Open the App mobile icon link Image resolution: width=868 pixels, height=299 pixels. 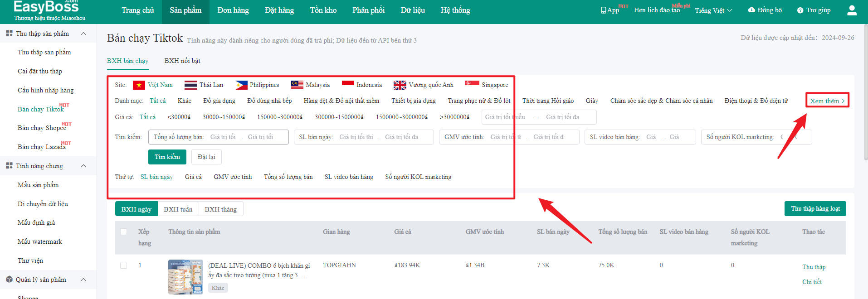pyautogui.click(x=610, y=10)
